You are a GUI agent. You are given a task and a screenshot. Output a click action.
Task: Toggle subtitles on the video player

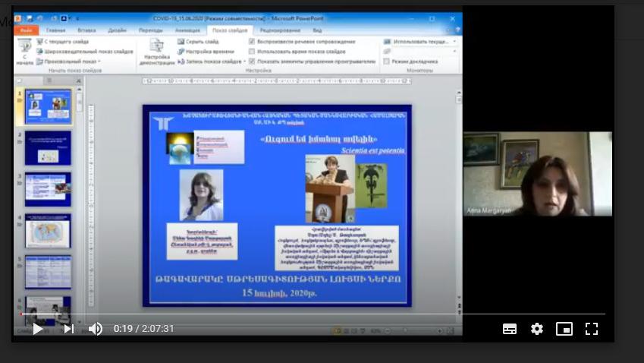pos(510,329)
